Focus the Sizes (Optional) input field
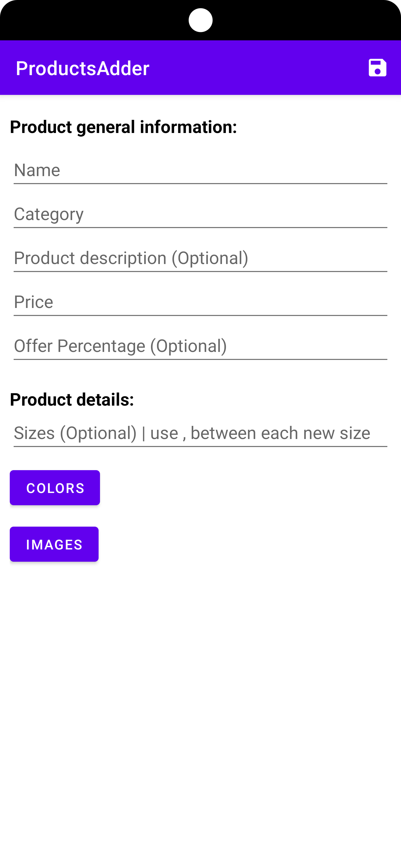The width and height of the screenshot is (401, 868). point(200,433)
